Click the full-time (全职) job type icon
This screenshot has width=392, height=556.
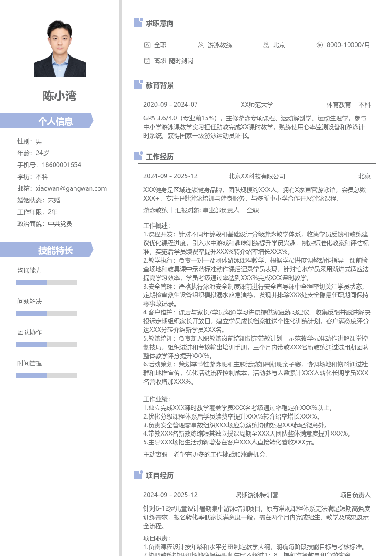(147, 45)
